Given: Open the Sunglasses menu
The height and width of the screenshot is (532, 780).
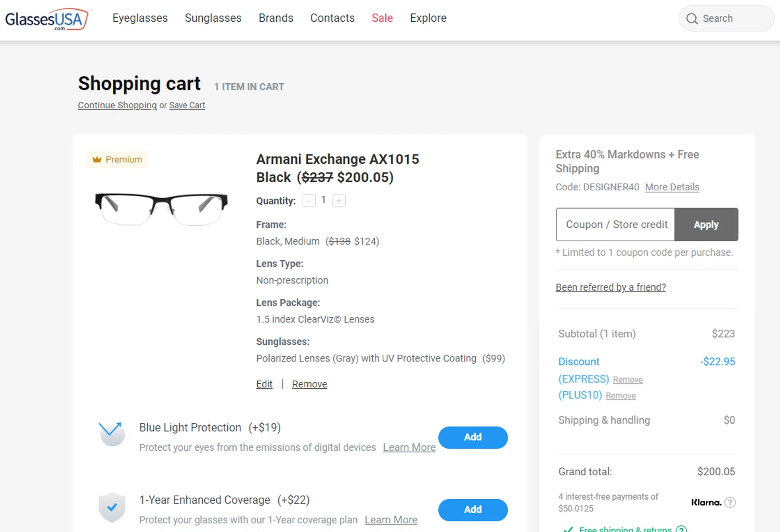Looking at the screenshot, I should pos(213,18).
